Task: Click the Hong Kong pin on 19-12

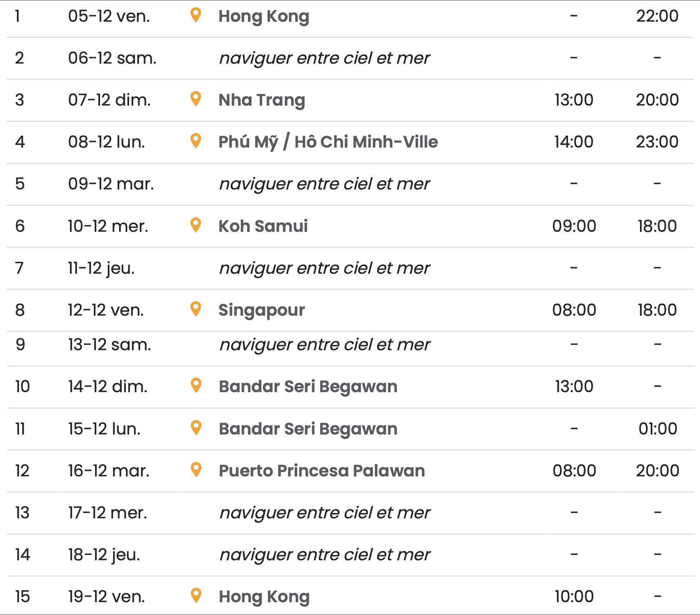Action: coord(197,595)
